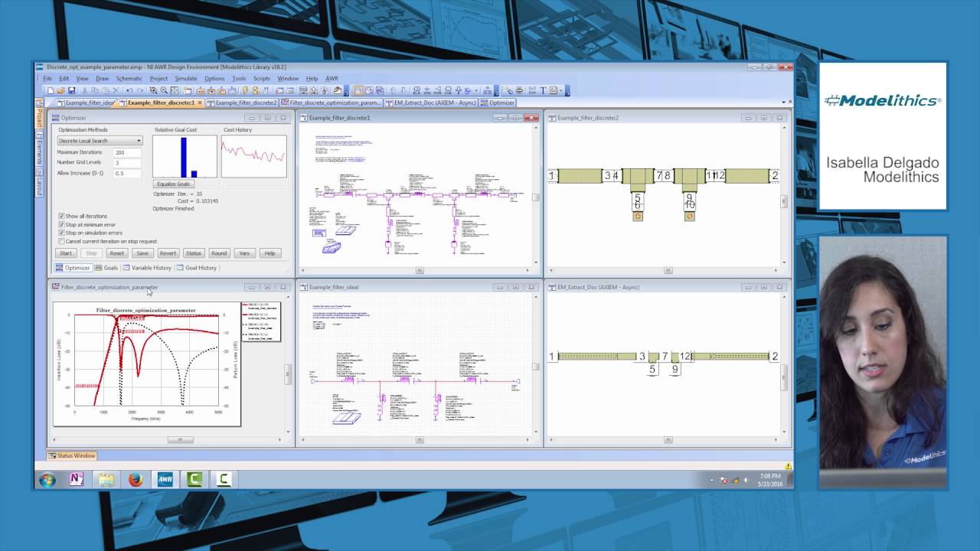Screen dimensions: 980x551
Task: Click the Zoom In magnifier icon
Action: coord(153,90)
